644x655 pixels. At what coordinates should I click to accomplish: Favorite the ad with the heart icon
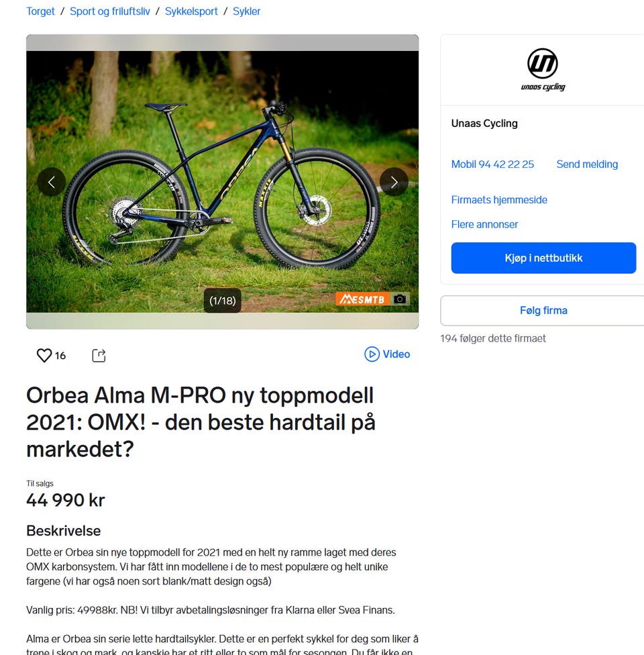pos(44,355)
